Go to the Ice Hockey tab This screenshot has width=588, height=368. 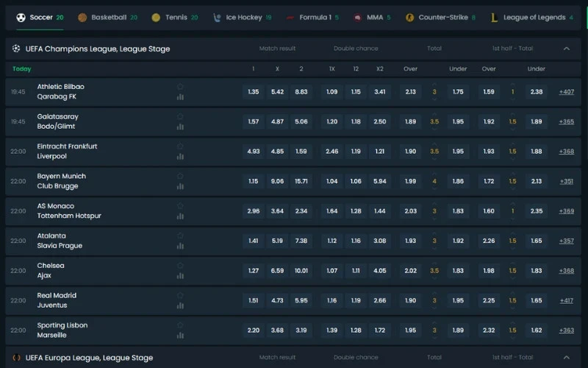243,17
